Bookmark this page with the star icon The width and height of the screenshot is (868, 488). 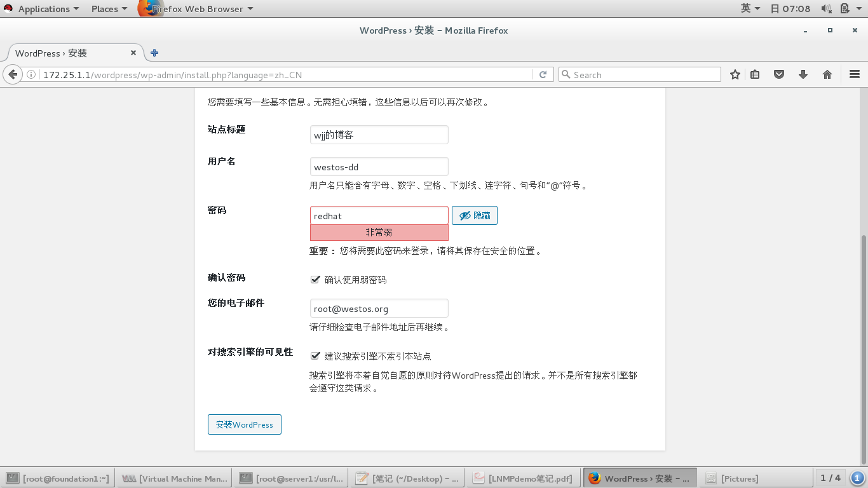coord(735,74)
